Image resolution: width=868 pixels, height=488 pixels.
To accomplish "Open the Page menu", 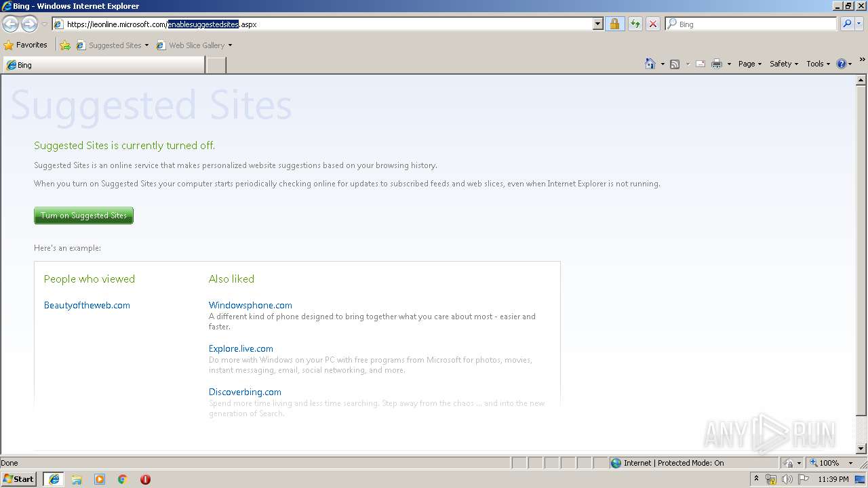I will point(750,64).
